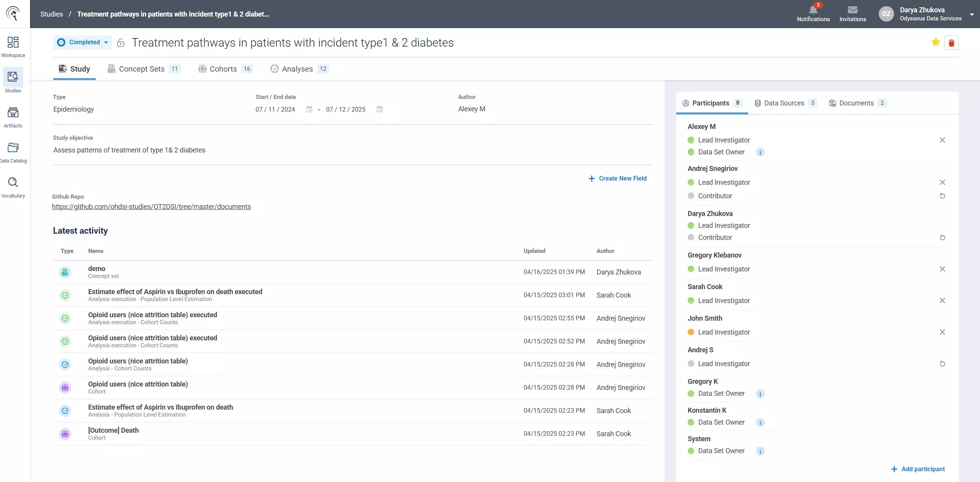Remove Gregory Klebanov Lead Investigator role
The width and height of the screenshot is (980, 482).
942,269
